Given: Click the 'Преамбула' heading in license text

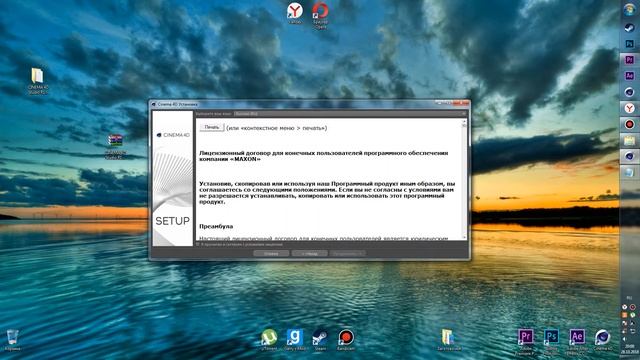Looking at the screenshot, I should pyautogui.click(x=216, y=226).
